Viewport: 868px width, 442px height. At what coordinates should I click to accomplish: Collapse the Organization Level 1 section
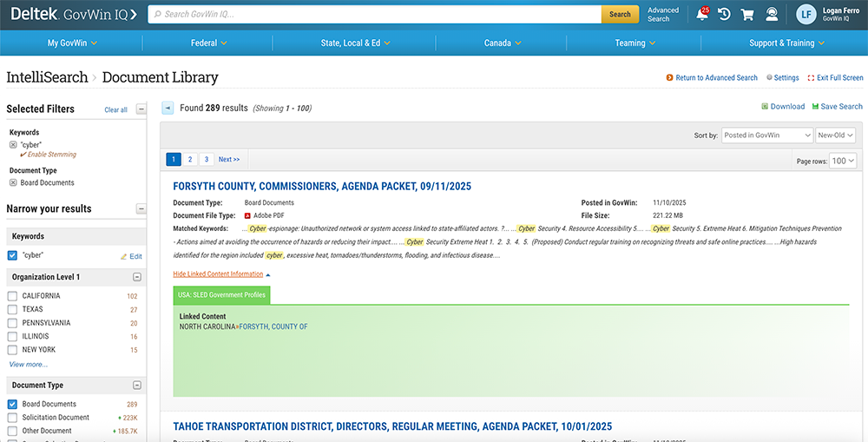(137, 277)
